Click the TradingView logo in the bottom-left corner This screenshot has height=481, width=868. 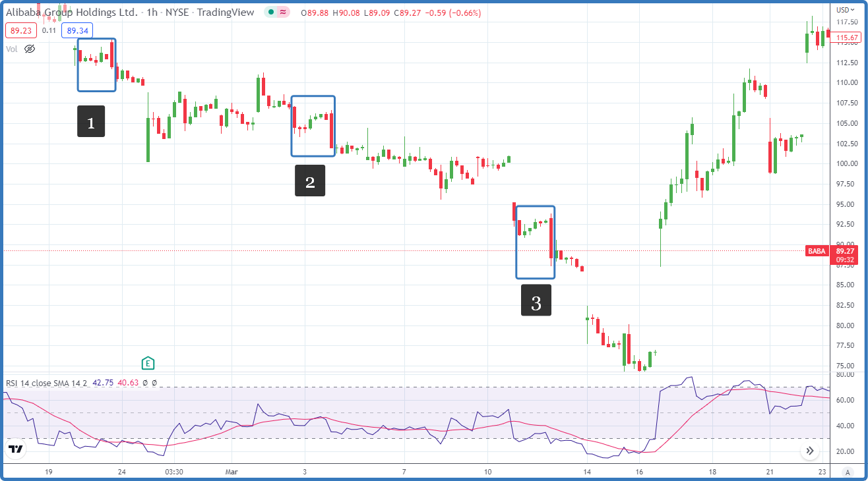tap(15, 449)
